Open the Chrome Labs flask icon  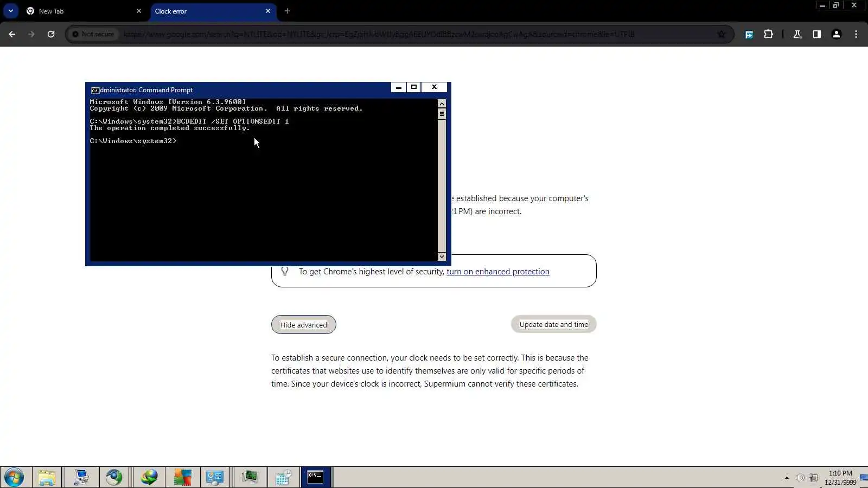click(x=797, y=34)
